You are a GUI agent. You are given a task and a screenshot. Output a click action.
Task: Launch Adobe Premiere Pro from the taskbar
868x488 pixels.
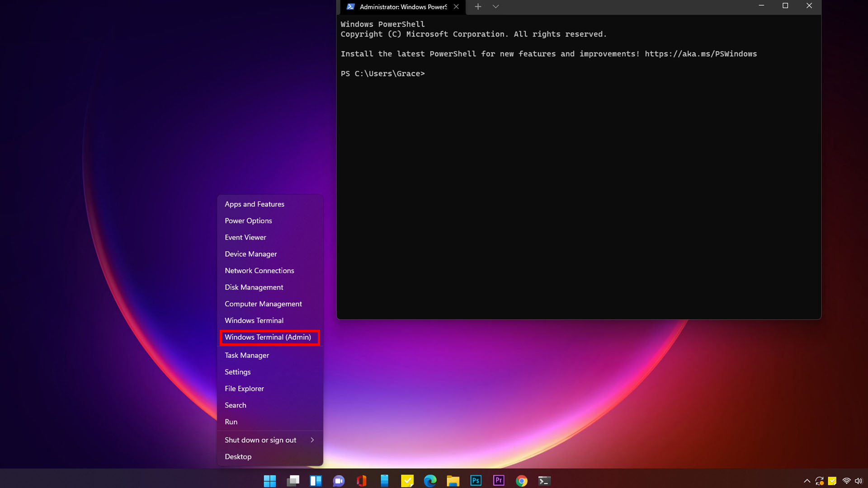(x=499, y=480)
